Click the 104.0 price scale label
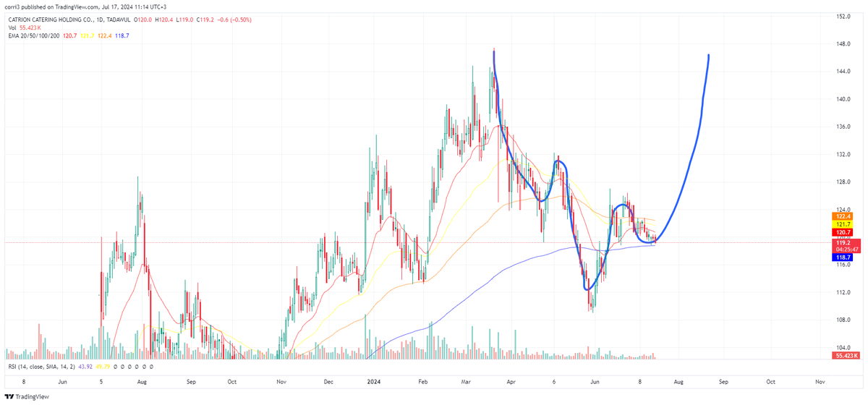Image resolution: width=868 pixels, height=405 pixels. pyautogui.click(x=844, y=348)
